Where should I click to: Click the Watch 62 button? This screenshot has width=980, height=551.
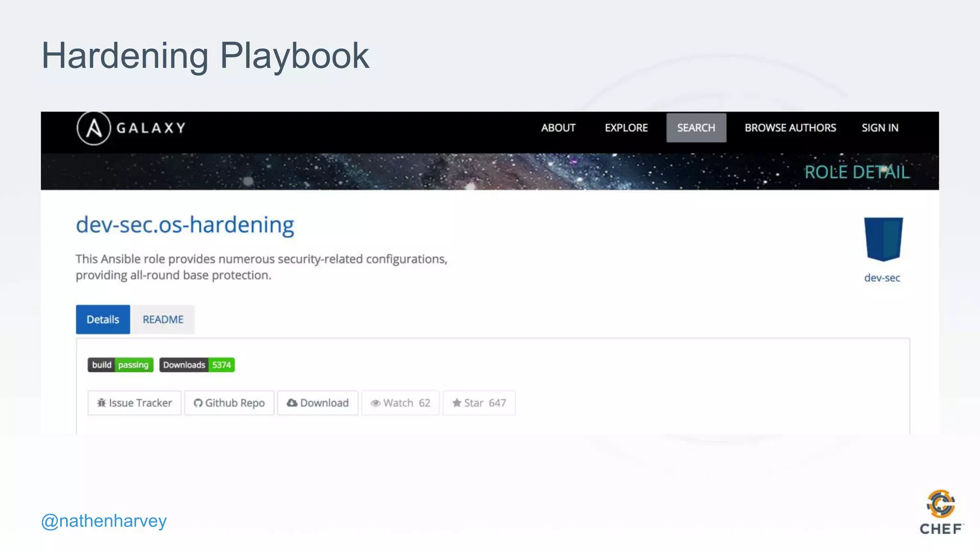[x=401, y=403]
